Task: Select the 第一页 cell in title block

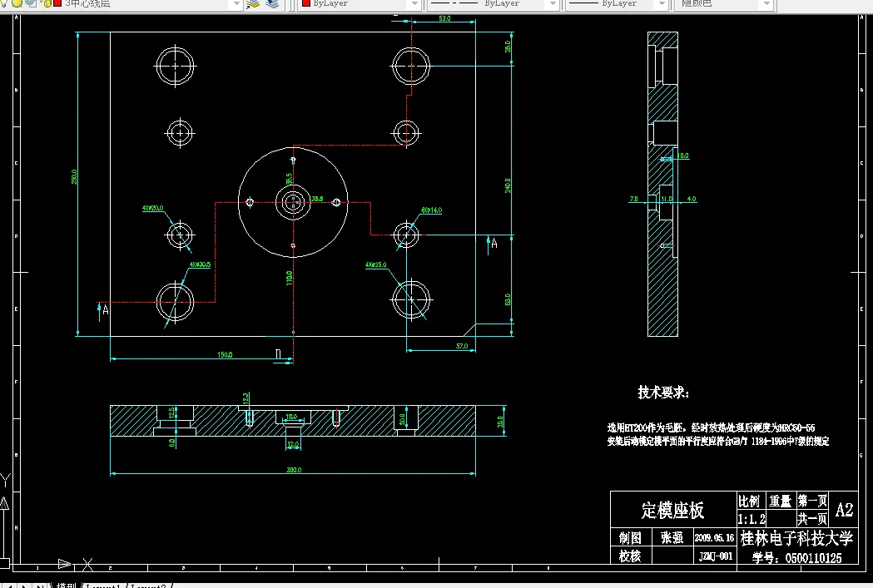Action: tap(812, 501)
